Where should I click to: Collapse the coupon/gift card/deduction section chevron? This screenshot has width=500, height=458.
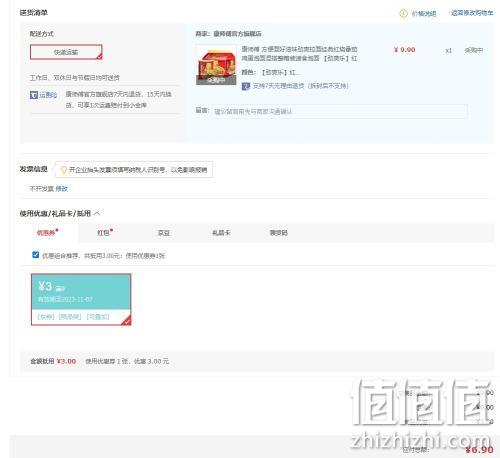click(x=97, y=213)
